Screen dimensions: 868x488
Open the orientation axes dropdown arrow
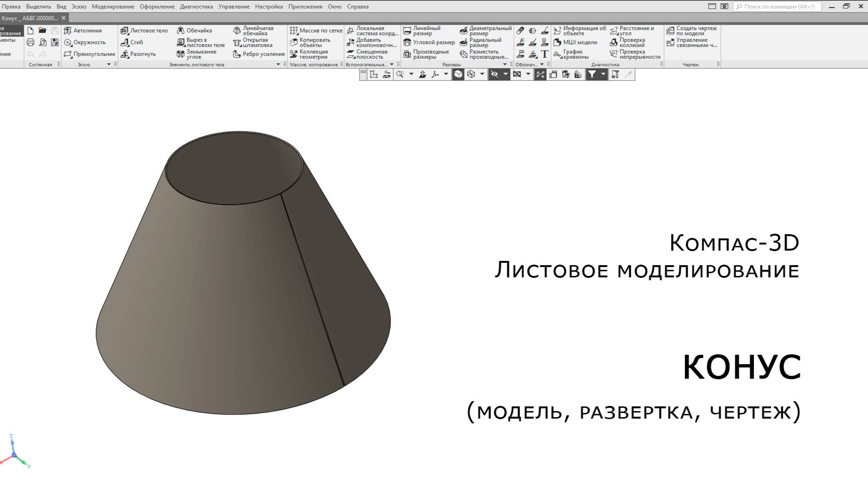[446, 74]
